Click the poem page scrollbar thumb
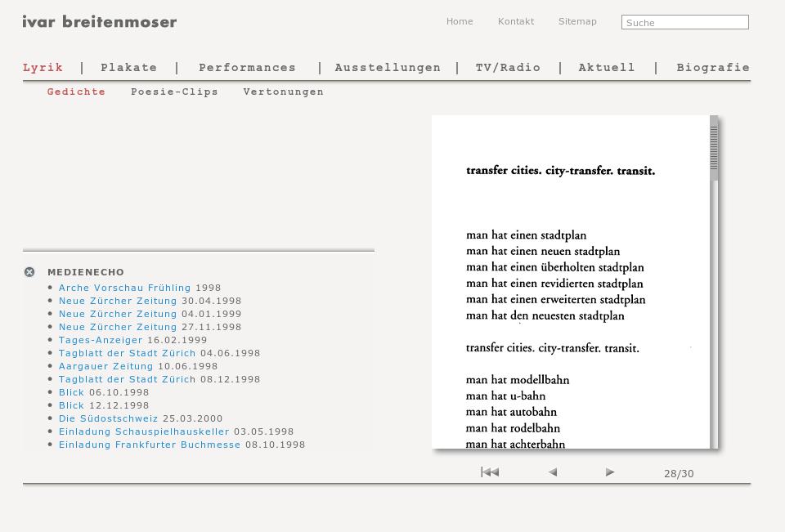This screenshot has height=532, width=785. [x=714, y=149]
